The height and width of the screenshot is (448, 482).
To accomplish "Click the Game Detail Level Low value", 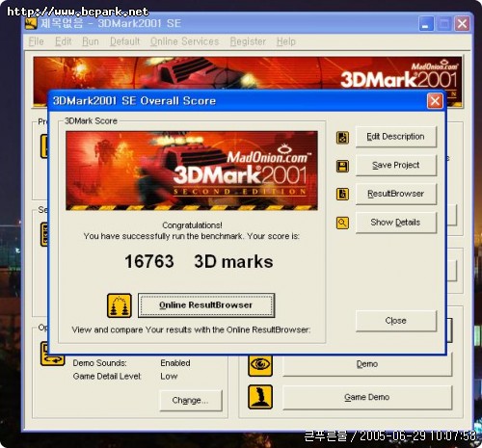I will (169, 376).
